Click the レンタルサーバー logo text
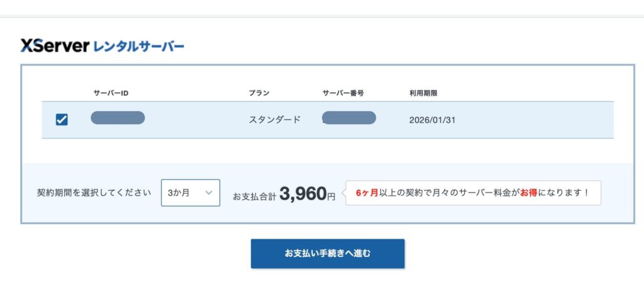Viewport: 644px width, 306px height. tap(138, 47)
